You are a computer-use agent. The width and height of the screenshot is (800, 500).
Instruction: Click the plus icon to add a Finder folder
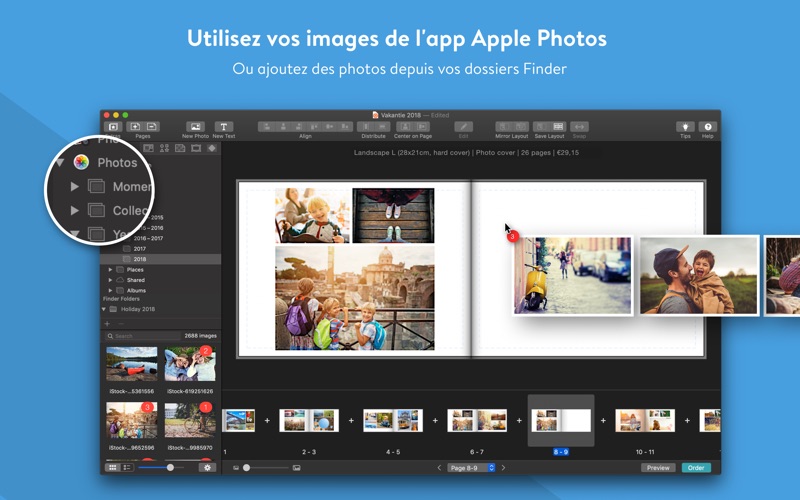click(107, 323)
